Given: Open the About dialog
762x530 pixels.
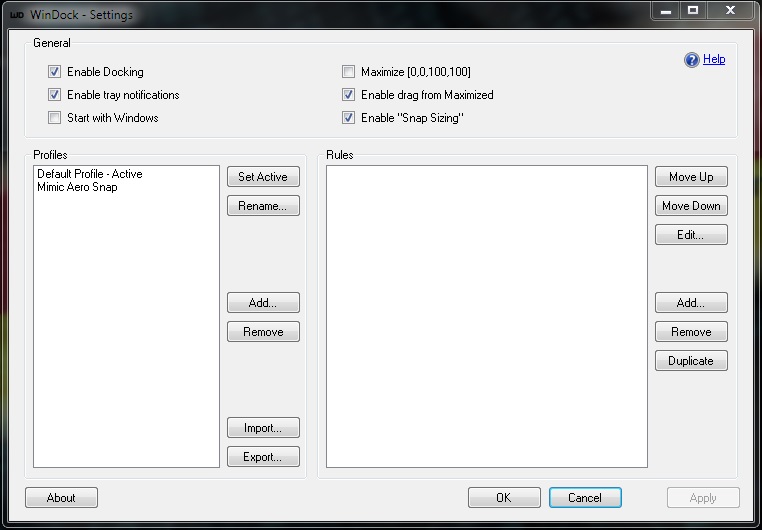Looking at the screenshot, I should click(61, 498).
